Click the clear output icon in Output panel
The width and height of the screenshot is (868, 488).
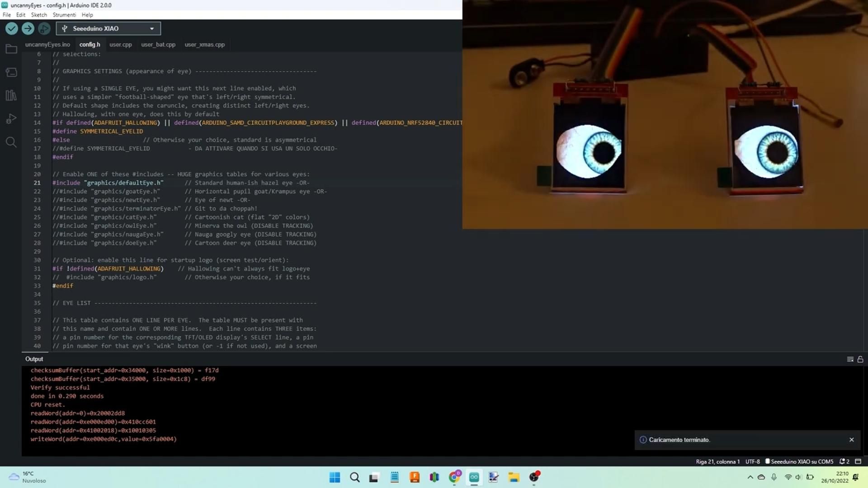tap(850, 359)
